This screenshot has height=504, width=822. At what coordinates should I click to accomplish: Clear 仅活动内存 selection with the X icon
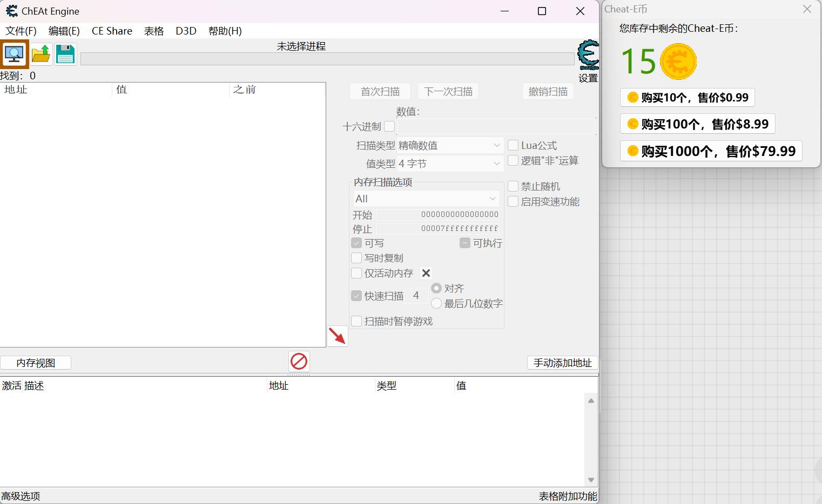coord(426,273)
